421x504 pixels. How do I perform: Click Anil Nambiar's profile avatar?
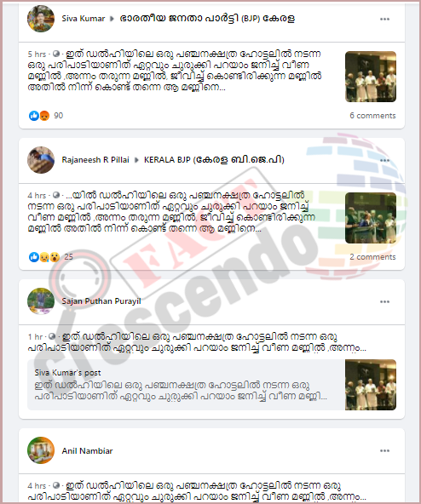click(x=41, y=450)
